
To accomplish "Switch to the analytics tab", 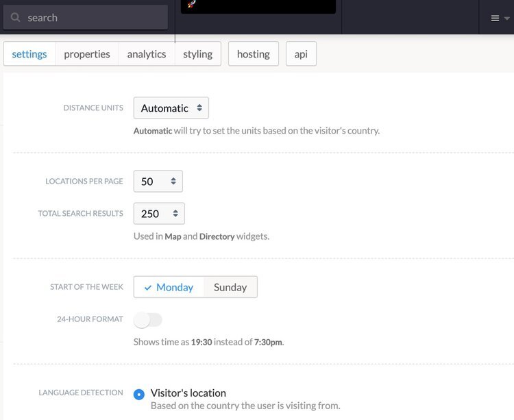I will point(147,53).
